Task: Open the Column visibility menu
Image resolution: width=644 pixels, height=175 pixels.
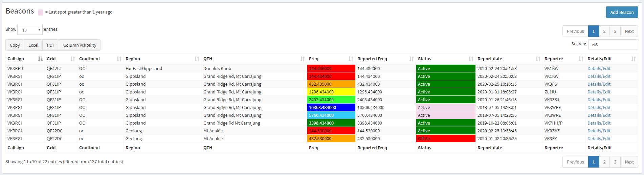Action: (x=80, y=45)
